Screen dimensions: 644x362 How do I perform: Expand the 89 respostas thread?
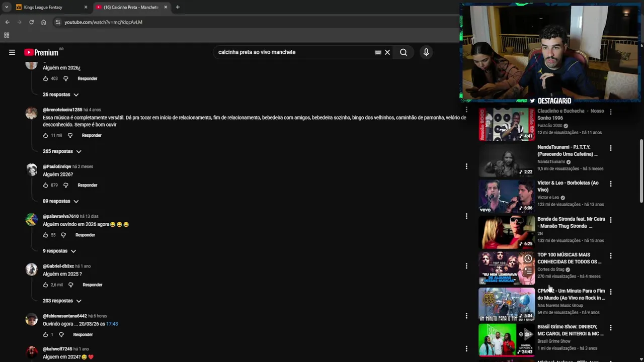pos(61,201)
